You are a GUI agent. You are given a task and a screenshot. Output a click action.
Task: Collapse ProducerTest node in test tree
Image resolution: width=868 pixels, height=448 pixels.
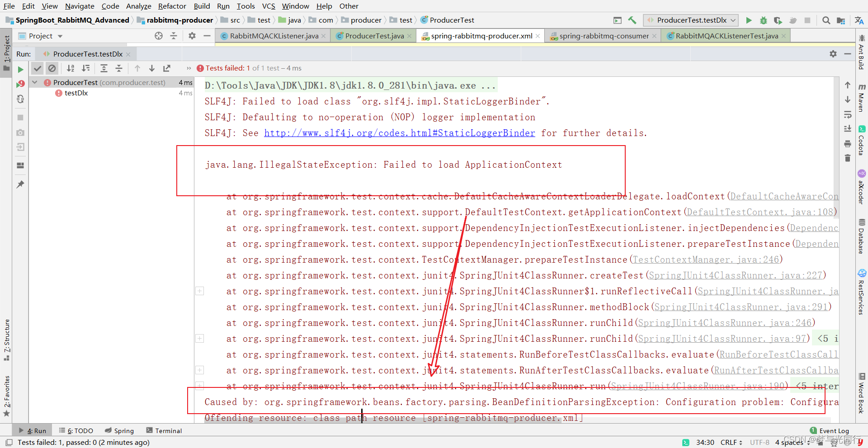[x=35, y=82]
